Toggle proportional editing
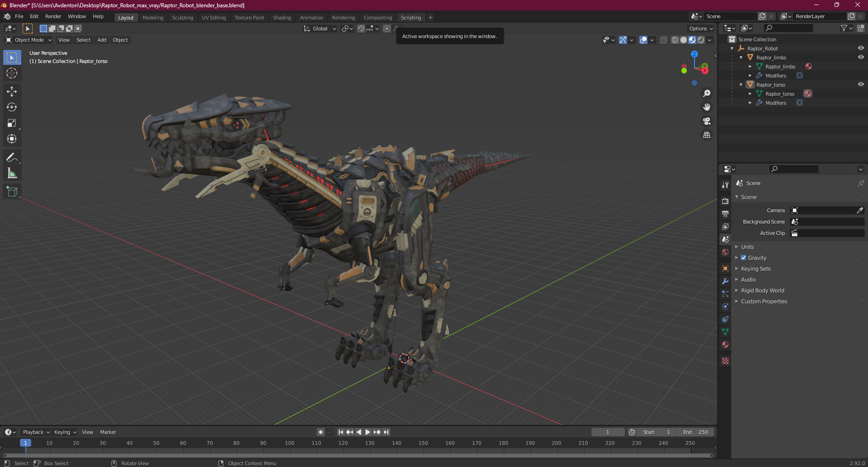 click(387, 29)
